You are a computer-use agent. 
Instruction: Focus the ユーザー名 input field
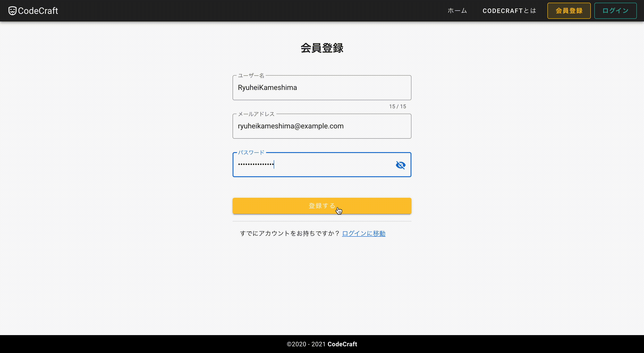click(322, 88)
